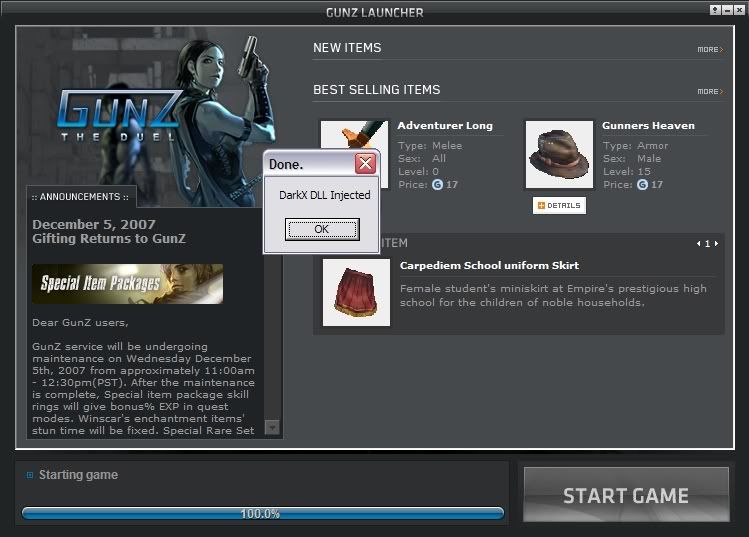Screen dimensions: 749x537
Task: Click the 'NEW ITEMS' section heading
Action: coord(347,48)
